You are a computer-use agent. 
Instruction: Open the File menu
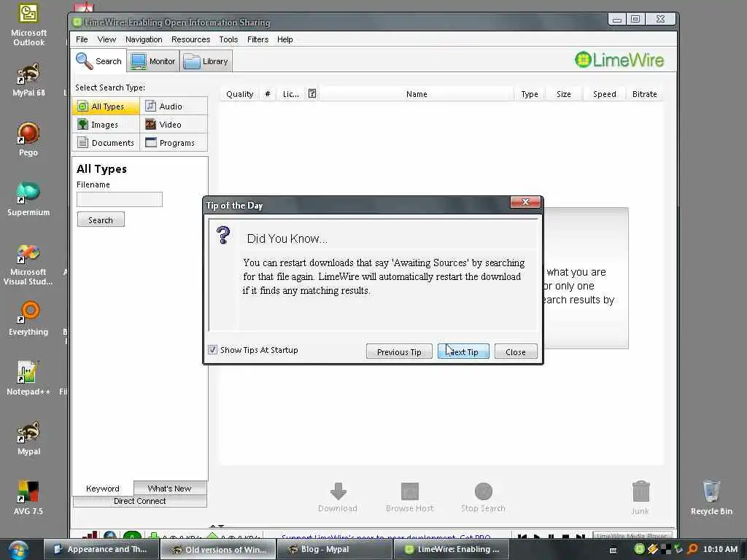(x=82, y=39)
